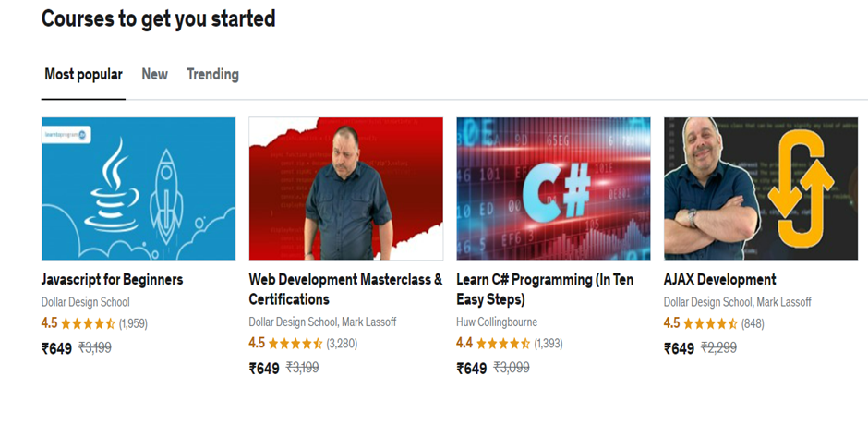Open Learn C# Programming course title
868x437 pixels.
click(x=545, y=289)
